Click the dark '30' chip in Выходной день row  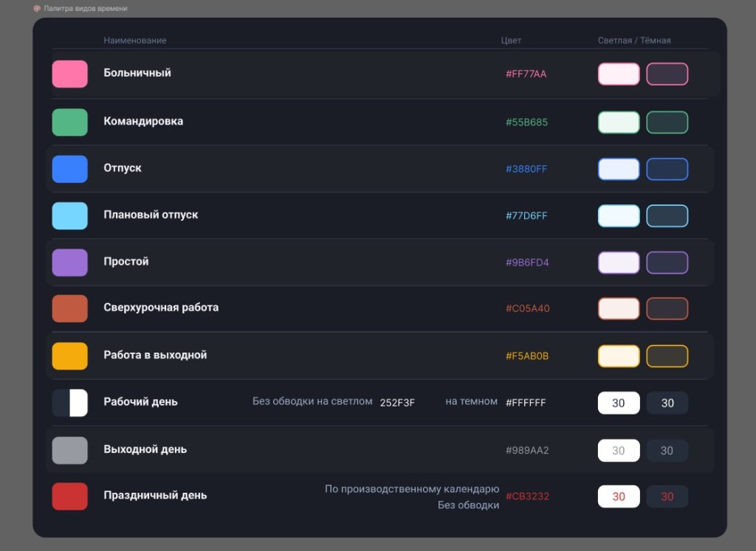[x=667, y=451]
